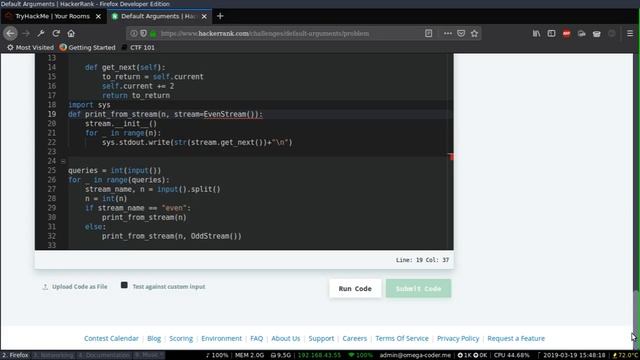Open Support footer link
The height and width of the screenshot is (360, 640).
pyautogui.click(x=321, y=338)
